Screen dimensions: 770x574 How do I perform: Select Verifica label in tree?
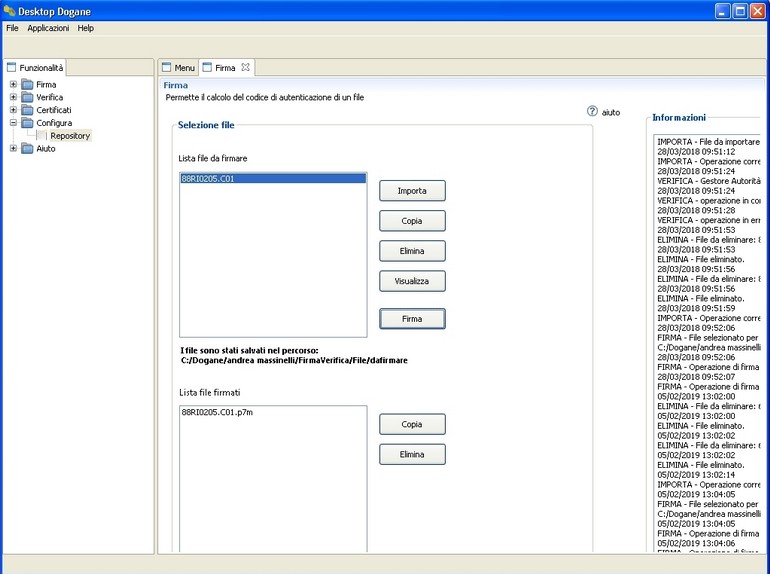point(50,97)
